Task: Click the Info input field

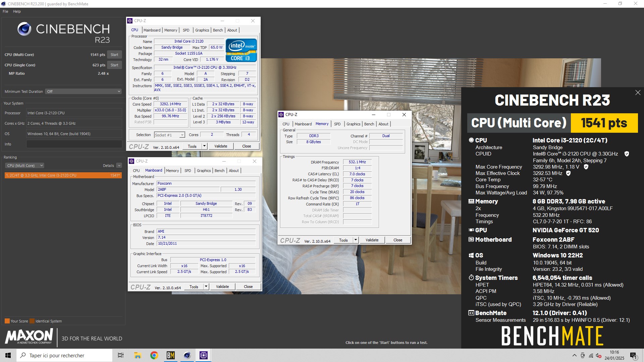Action: coord(74,144)
